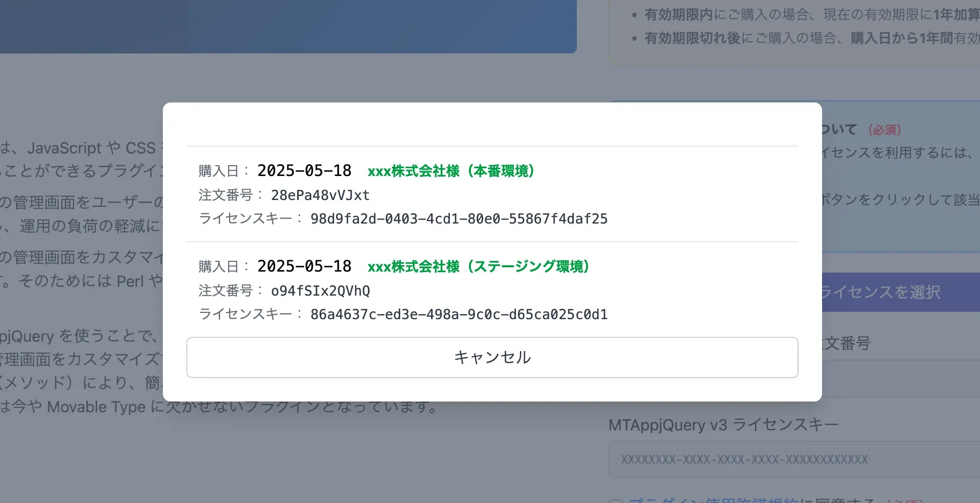Click the license key starting with 86a4637c
Screen dimensions: 980x503
coord(459,314)
